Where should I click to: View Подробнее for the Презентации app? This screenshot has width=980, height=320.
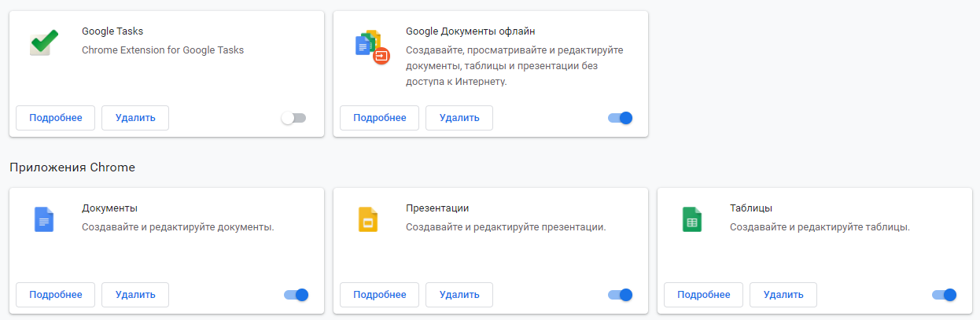point(380,295)
